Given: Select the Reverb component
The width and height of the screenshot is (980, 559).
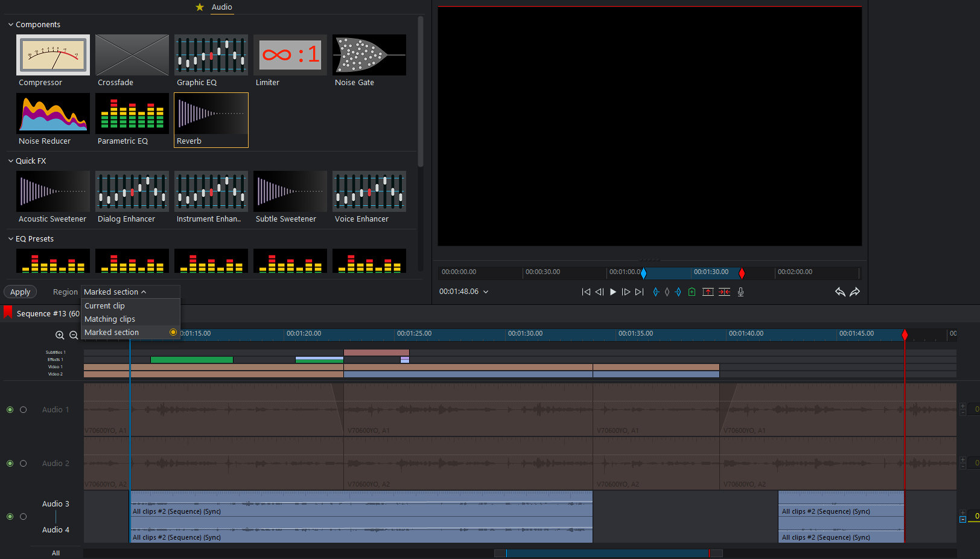Looking at the screenshot, I should coord(211,120).
